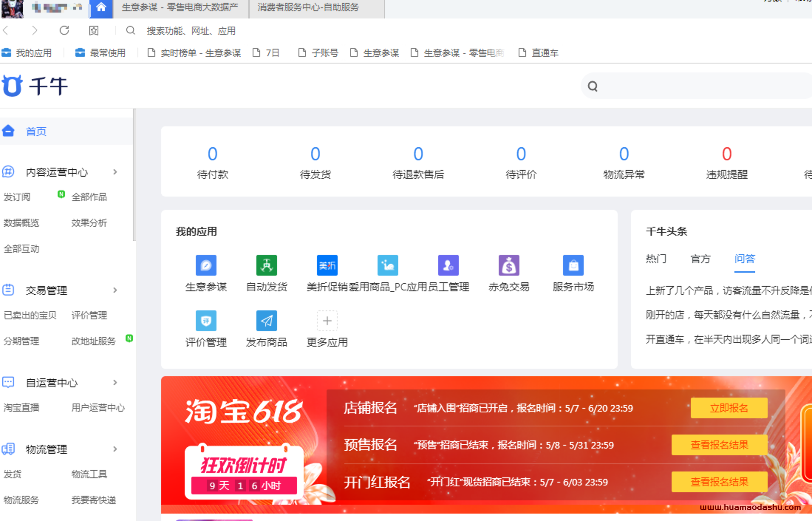
Task: Open the 服务市场 app icon
Action: [x=573, y=265]
